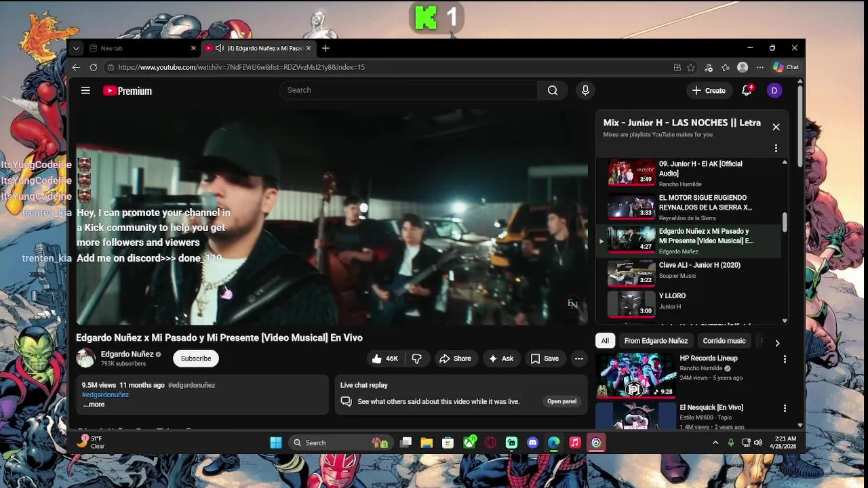Open the browser profile avatar
Screen dimensions: 868x488
(743, 67)
